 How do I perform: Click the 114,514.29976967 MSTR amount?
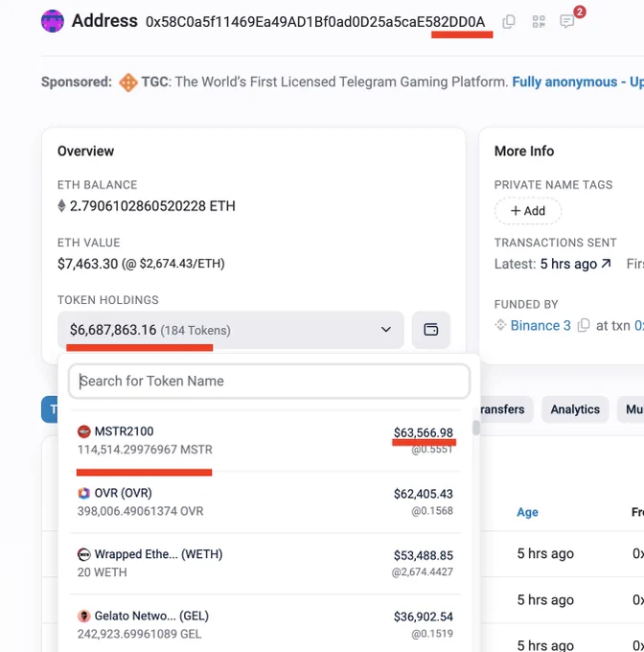145,450
